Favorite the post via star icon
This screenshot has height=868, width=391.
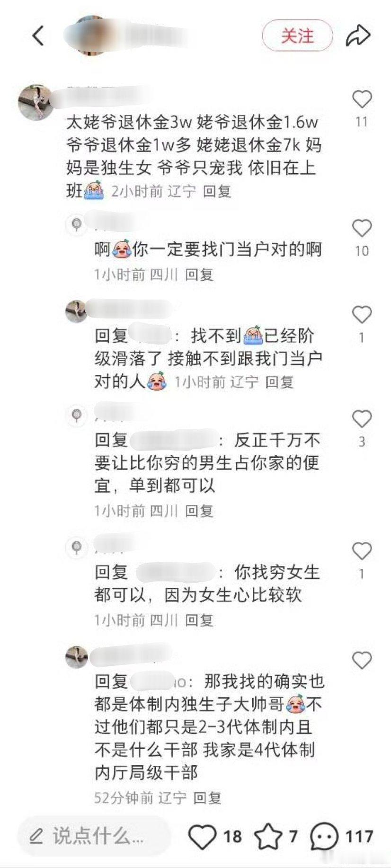[268, 837]
